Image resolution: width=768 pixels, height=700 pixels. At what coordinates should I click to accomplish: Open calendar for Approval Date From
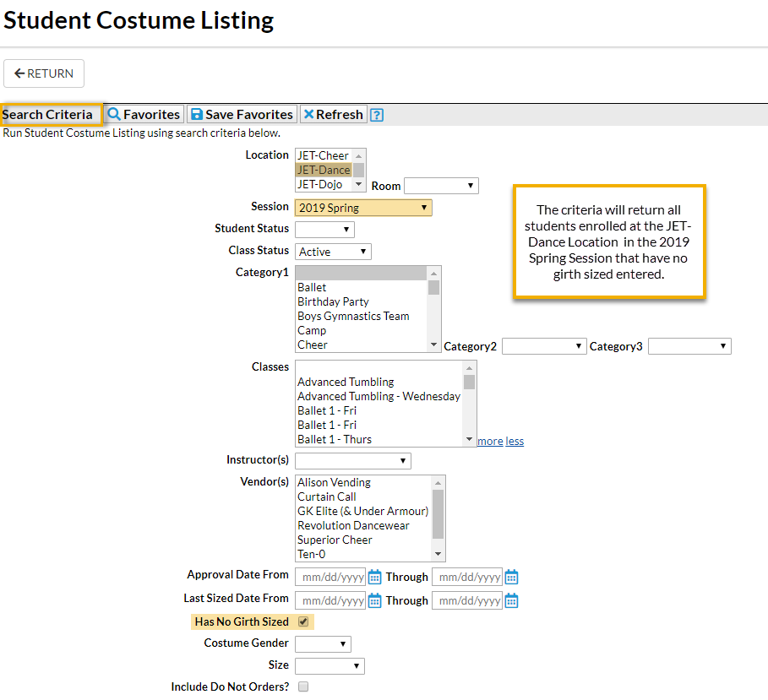374,578
